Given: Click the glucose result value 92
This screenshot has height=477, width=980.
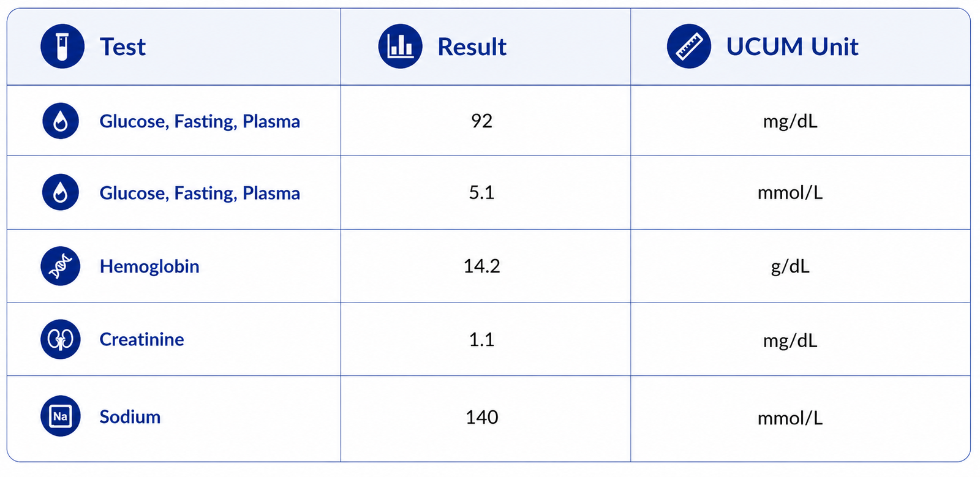Looking at the screenshot, I should [x=481, y=121].
